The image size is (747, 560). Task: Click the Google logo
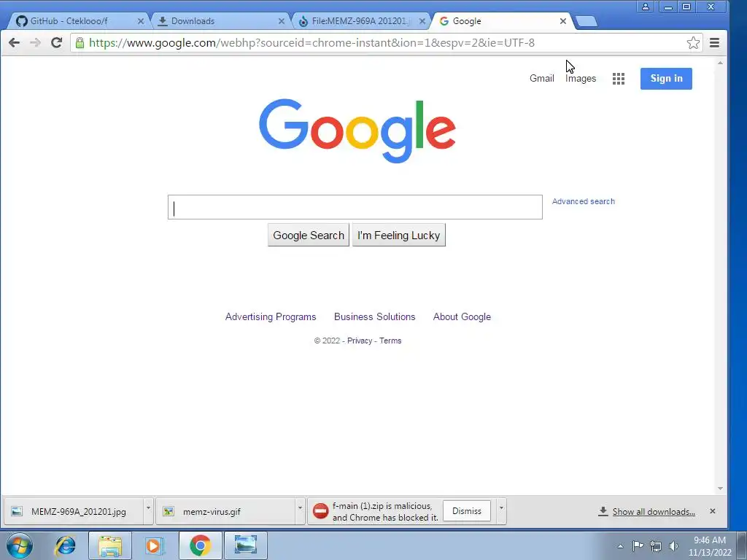coord(357,131)
